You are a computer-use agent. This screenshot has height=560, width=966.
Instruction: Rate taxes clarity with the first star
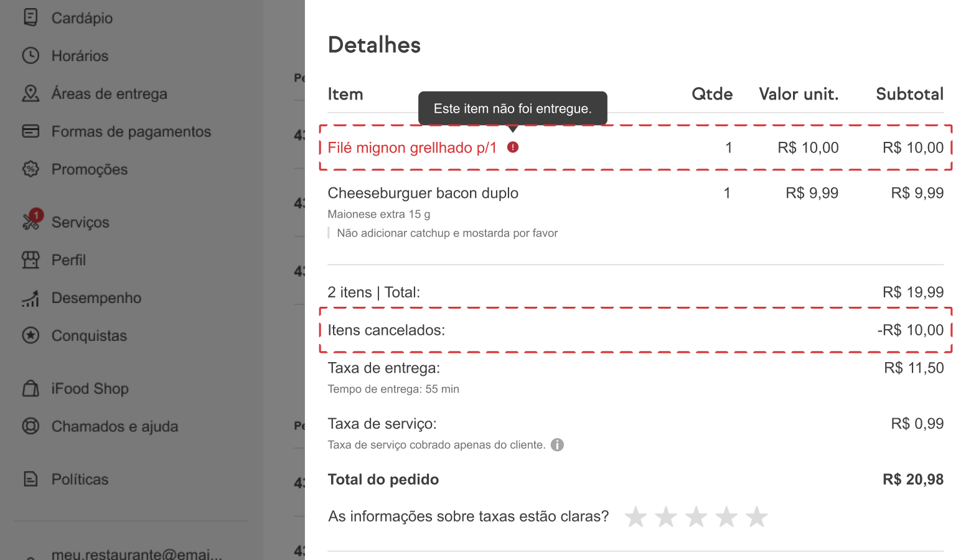[635, 516]
